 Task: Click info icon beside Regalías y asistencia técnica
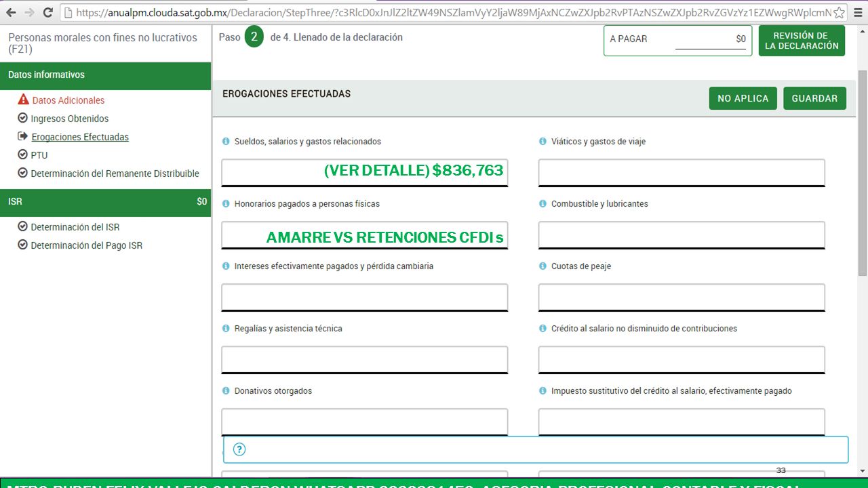[226, 329]
